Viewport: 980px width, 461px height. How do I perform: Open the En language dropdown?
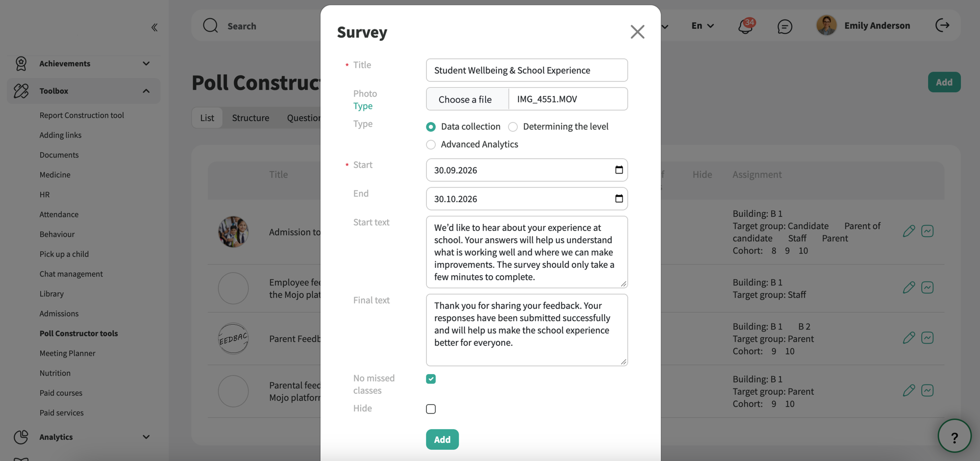point(702,26)
